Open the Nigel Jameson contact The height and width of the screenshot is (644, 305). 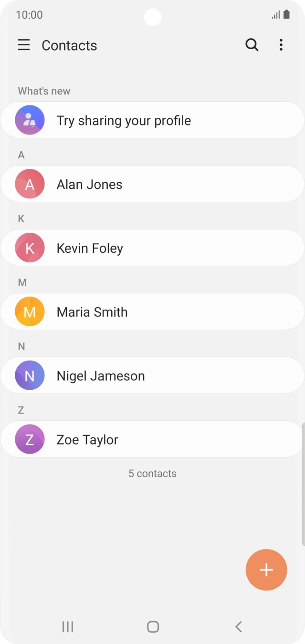point(152,376)
